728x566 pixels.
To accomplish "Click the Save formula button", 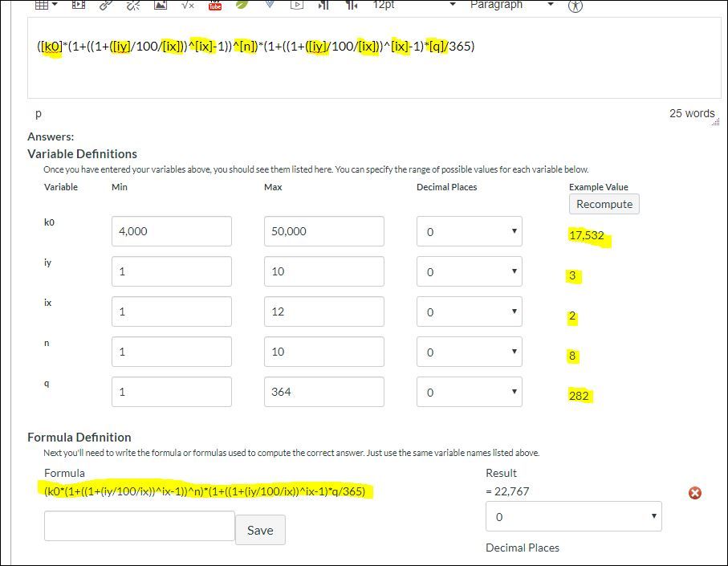I will click(x=260, y=530).
